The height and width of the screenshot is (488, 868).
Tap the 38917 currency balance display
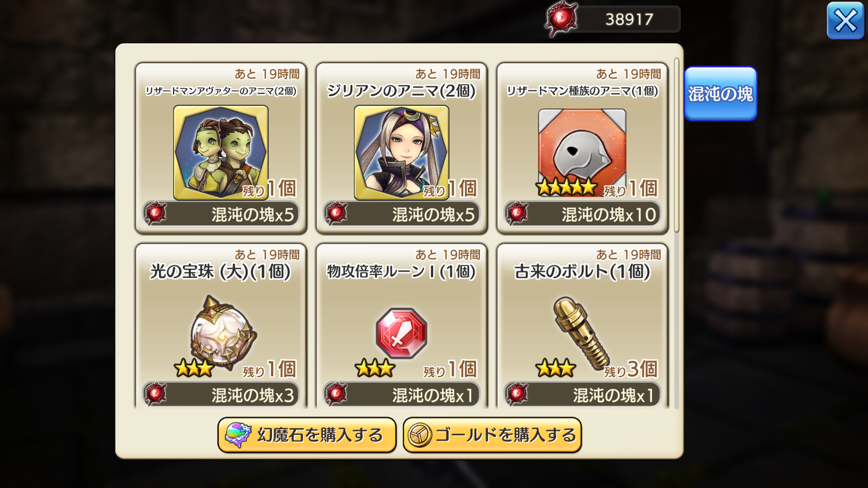click(x=628, y=19)
